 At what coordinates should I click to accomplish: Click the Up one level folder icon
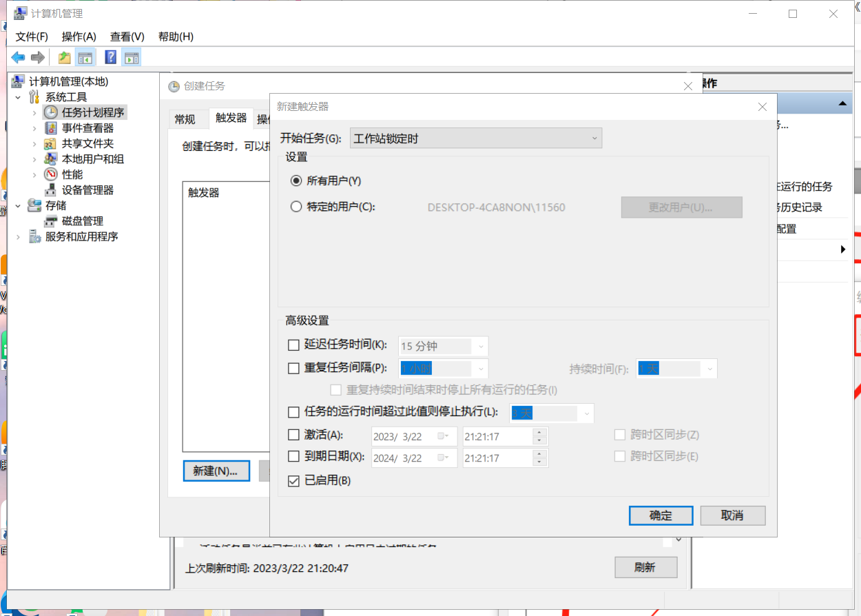(65, 58)
